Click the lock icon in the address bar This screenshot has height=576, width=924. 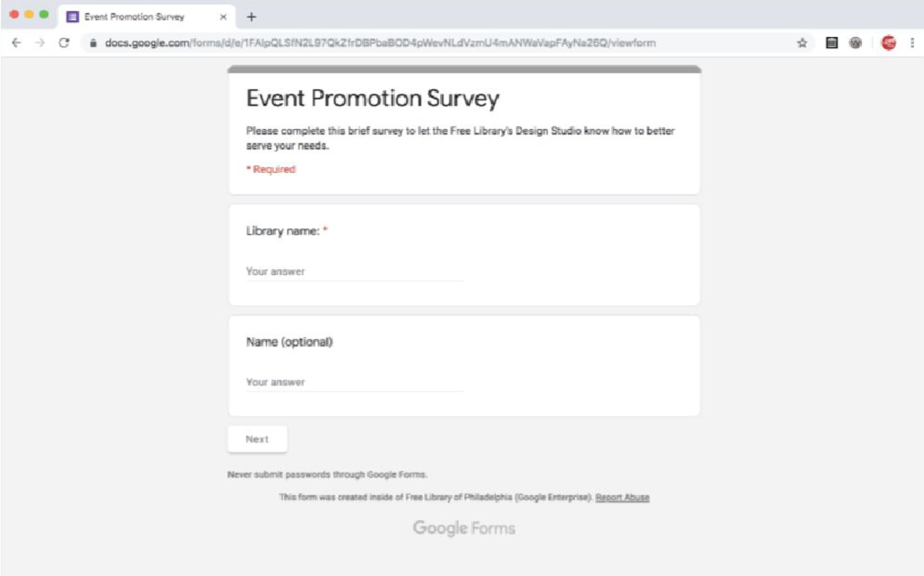93,43
